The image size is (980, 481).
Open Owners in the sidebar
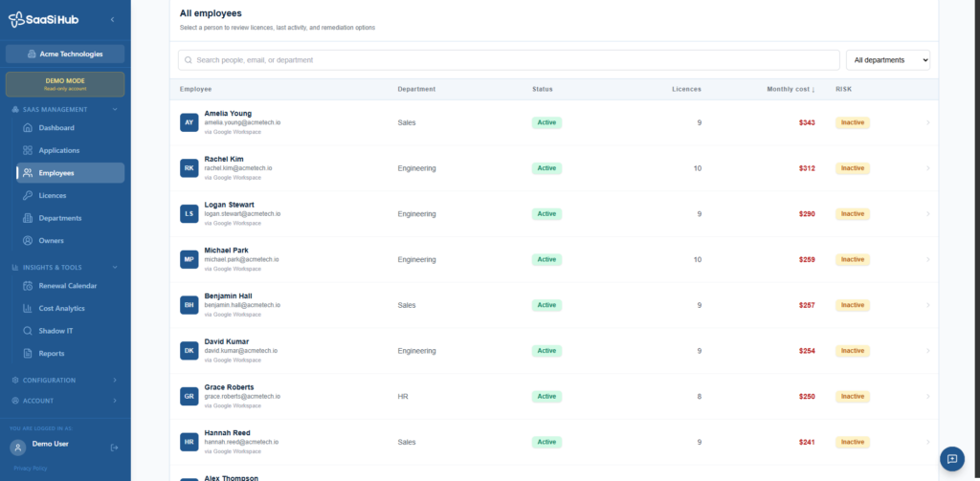pyautogui.click(x=71, y=241)
